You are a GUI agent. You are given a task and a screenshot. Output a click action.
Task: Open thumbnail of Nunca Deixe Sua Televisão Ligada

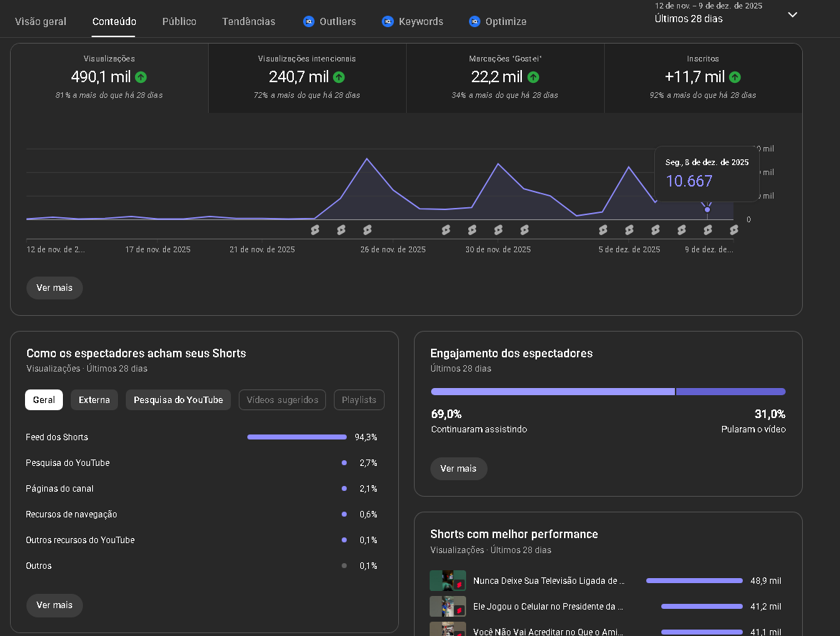(448, 581)
